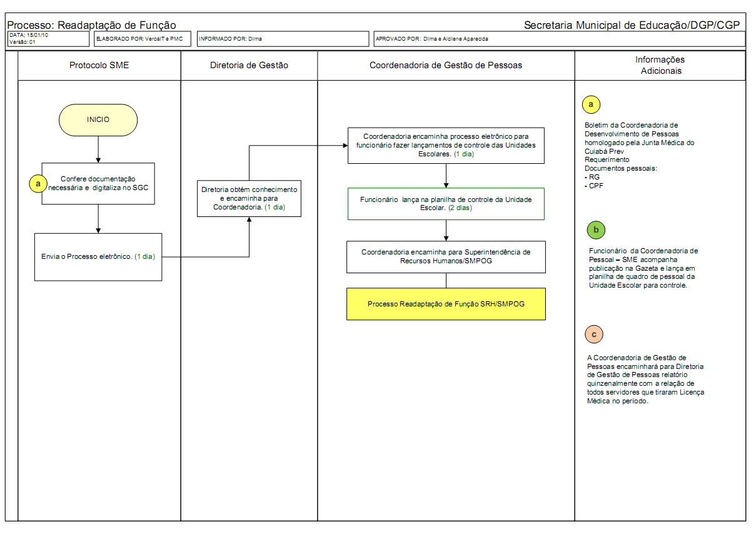756x534 pixels.
Task: Select the 'Confere documentação necessária' process box
Action: (98, 184)
